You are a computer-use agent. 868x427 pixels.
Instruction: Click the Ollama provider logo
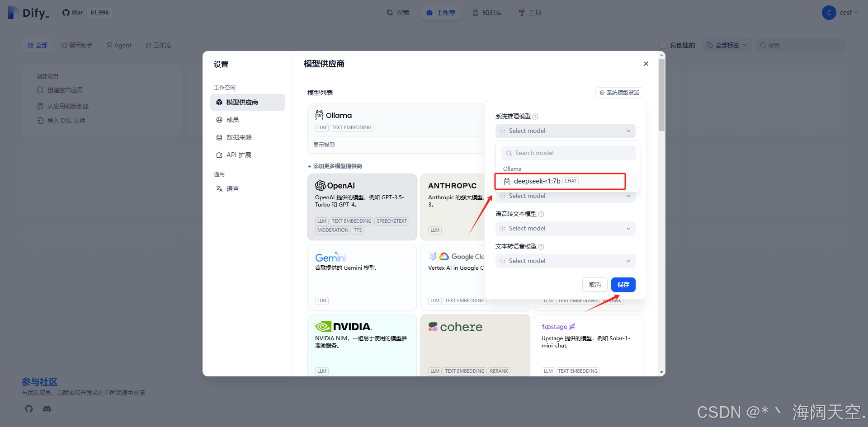[x=334, y=115]
